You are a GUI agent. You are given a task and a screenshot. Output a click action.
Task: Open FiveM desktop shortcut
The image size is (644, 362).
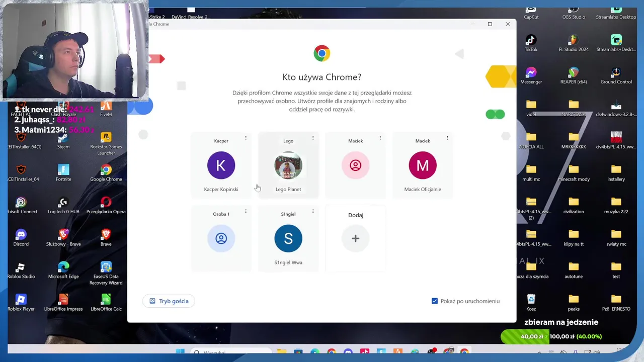point(106,108)
